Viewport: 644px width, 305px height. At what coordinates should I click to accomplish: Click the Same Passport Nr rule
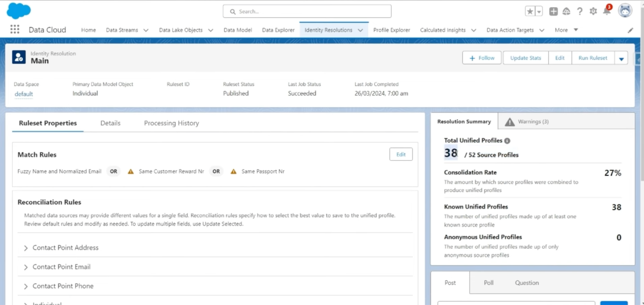coord(263,171)
